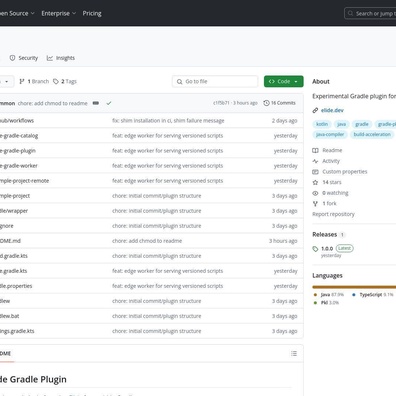396x396 pixels.
Task: Go to the Pricing page
Action: [x=92, y=13]
